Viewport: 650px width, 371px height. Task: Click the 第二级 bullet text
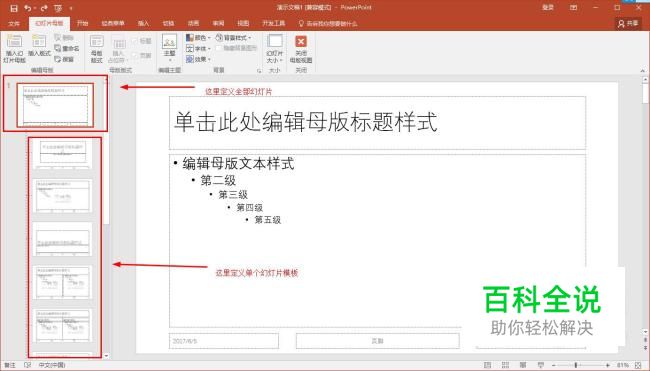[x=218, y=180]
